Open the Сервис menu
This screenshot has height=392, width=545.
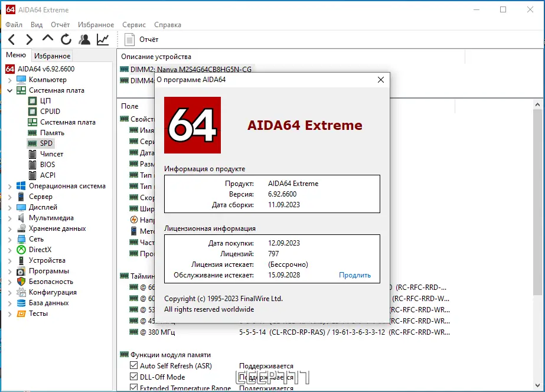pos(133,24)
